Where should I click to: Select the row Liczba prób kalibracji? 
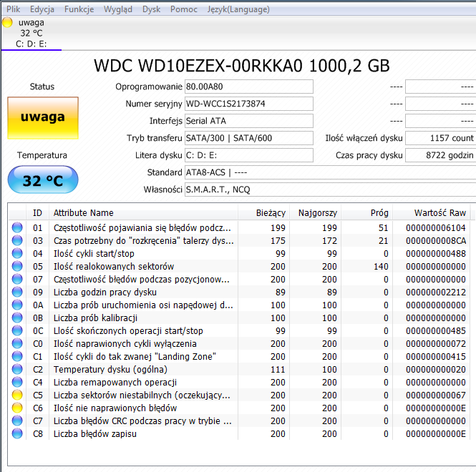click(240, 318)
